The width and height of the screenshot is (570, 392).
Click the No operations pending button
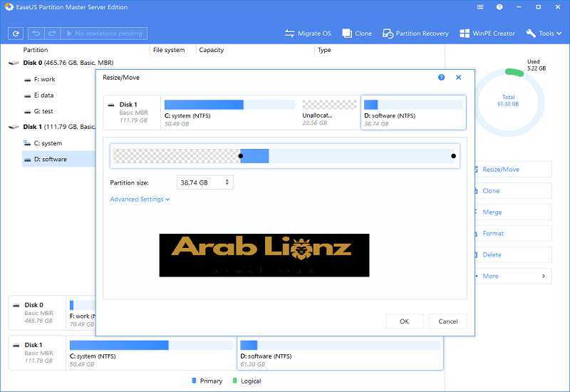point(104,33)
